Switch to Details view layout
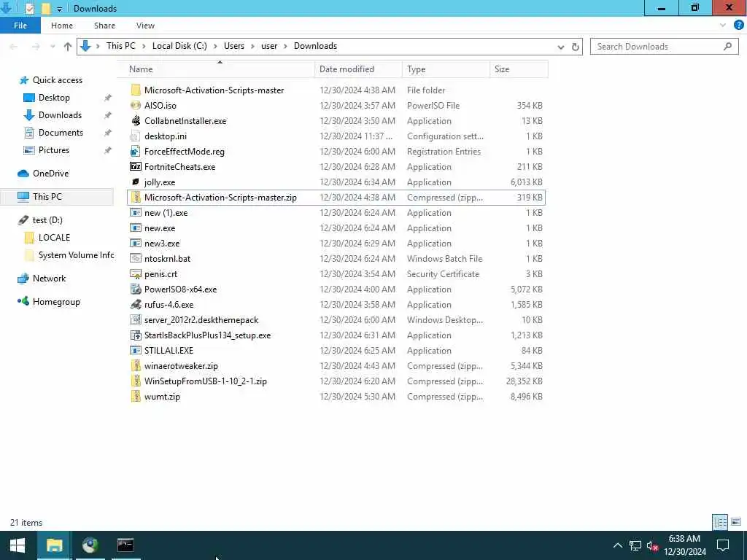747x560 pixels. (720, 522)
